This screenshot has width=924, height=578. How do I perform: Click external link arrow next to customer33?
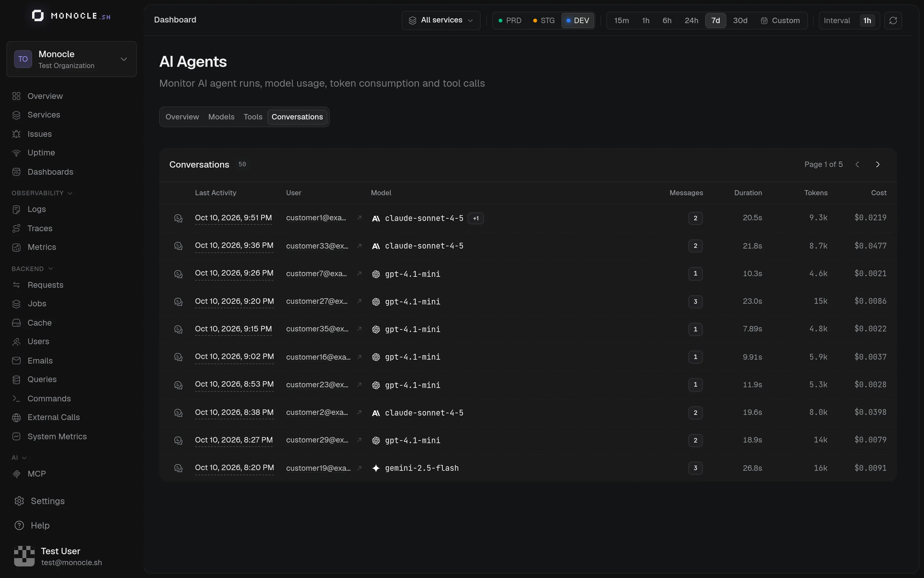click(359, 246)
